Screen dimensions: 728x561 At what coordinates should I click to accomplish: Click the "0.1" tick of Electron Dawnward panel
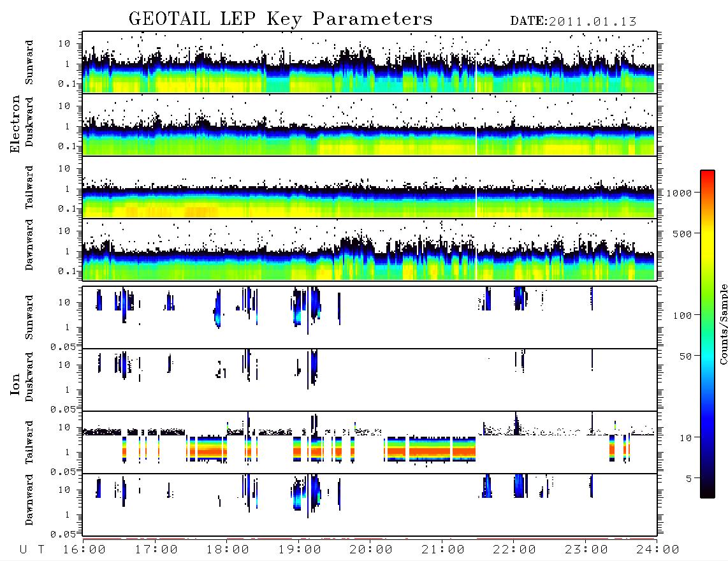pyautogui.click(x=68, y=271)
